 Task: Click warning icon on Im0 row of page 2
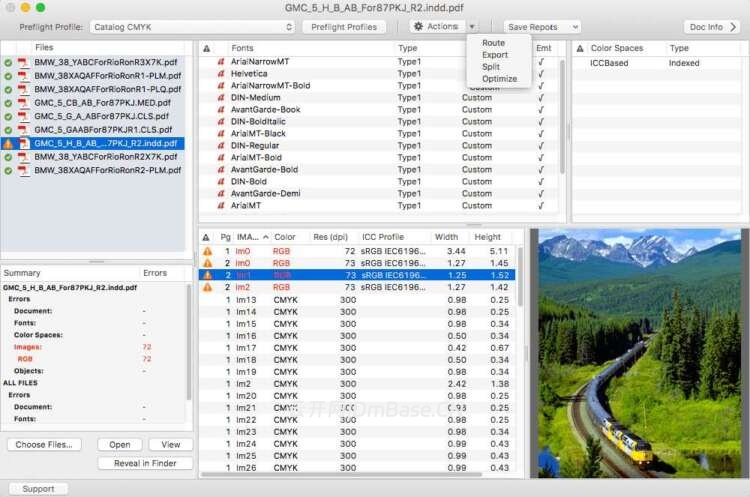point(208,263)
